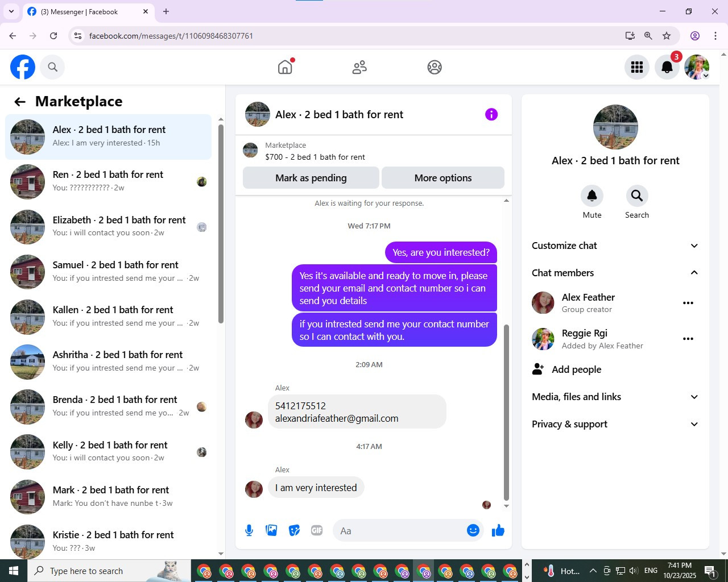Expand the Customize chat section
Image resolution: width=728 pixels, height=582 pixels.
click(x=615, y=246)
